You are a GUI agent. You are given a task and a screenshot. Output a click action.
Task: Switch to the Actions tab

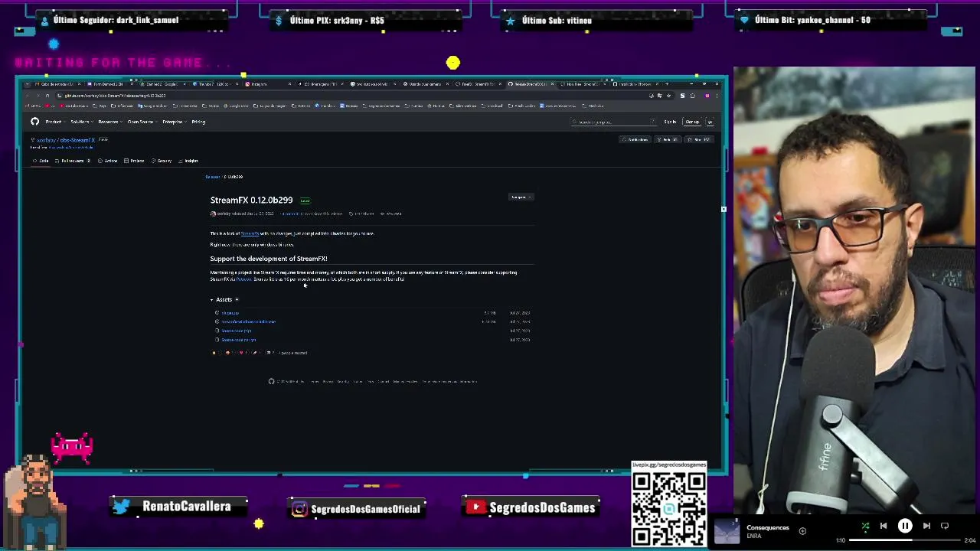[x=108, y=161]
